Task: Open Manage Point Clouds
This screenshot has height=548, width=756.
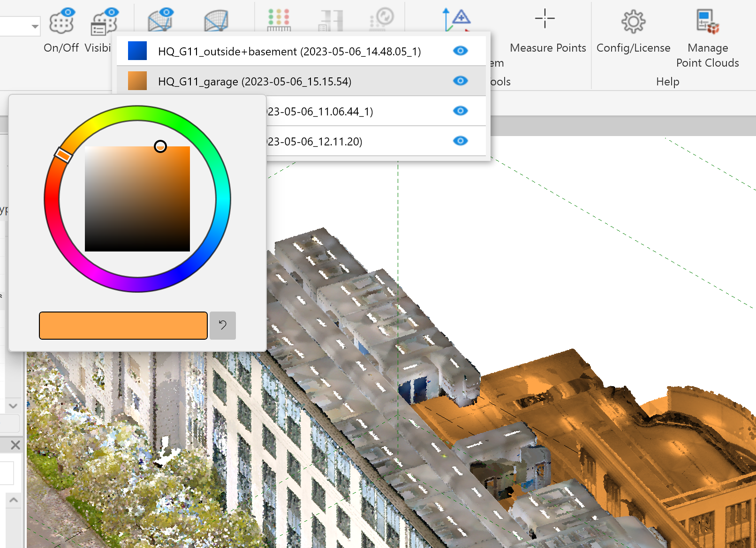Action: pyautogui.click(x=707, y=22)
